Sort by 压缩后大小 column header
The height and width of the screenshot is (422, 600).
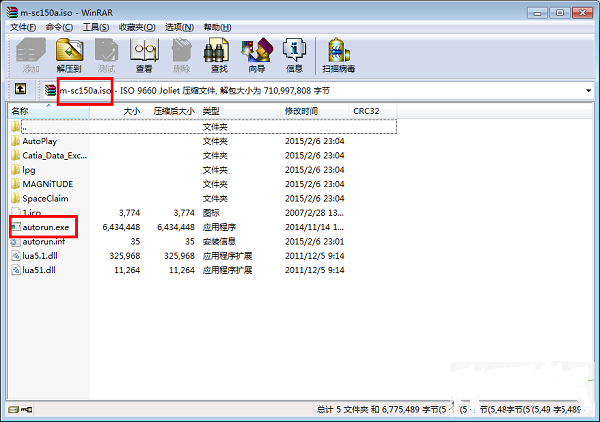(171, 111)
